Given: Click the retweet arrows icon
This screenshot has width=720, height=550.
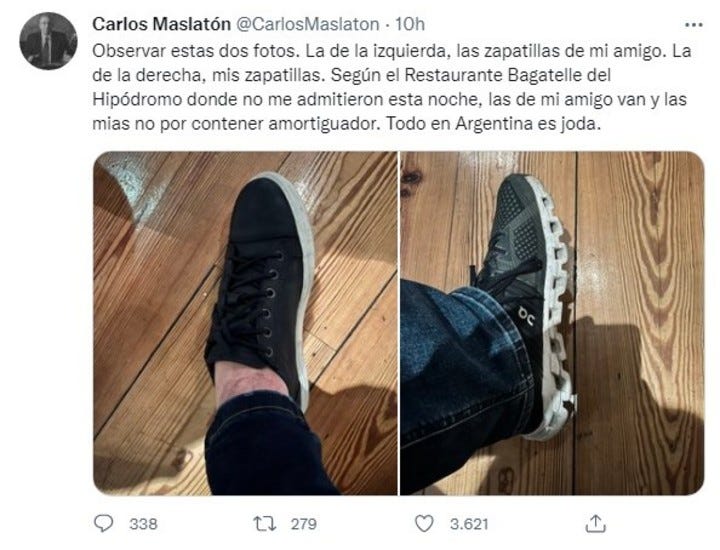Looking at the screenshot, I should [265, 523].
